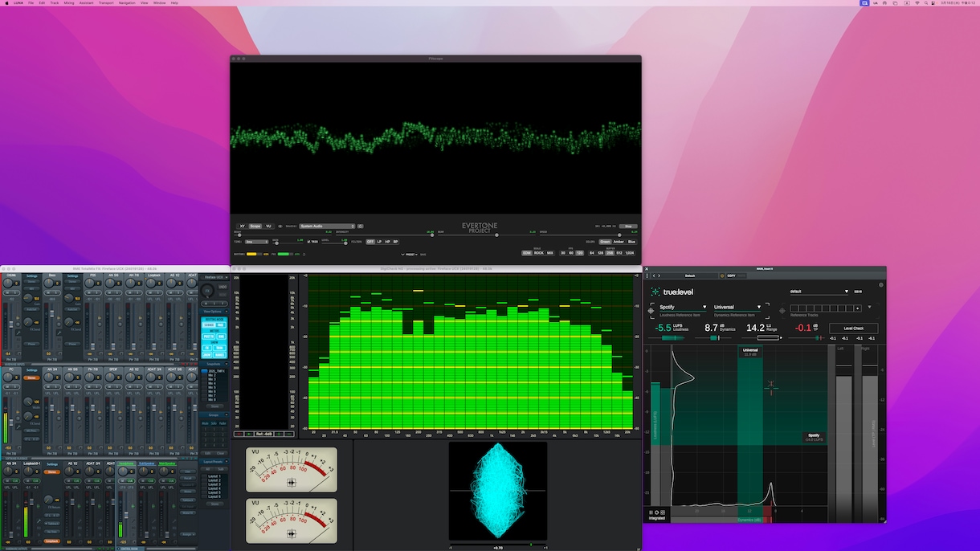
Task: Click the Store button under Snapshots
Action: point(214,406)
